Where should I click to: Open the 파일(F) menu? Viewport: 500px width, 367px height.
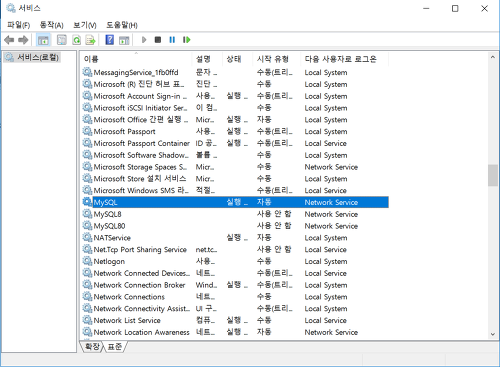point(19,25)
